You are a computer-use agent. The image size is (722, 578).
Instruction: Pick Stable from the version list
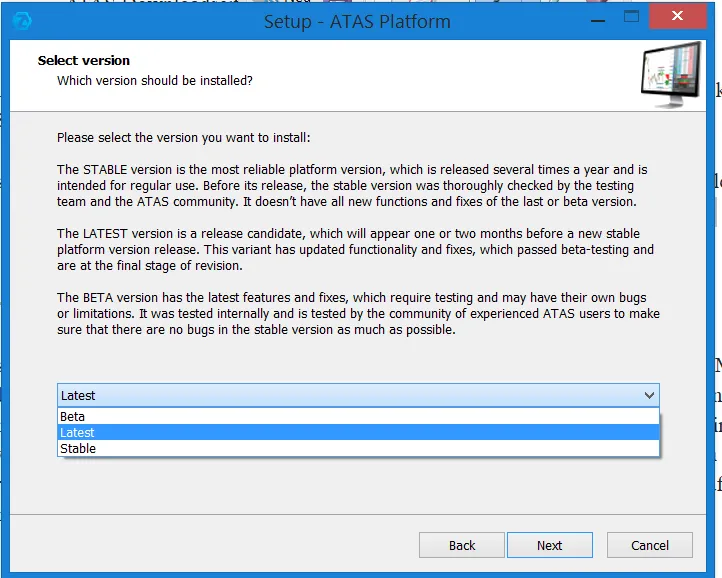tap(78, 448)
